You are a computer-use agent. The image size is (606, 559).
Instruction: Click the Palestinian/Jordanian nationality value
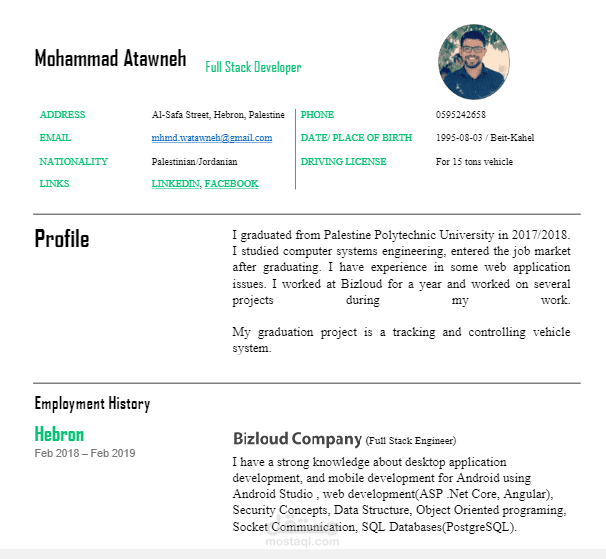(194, 162)
